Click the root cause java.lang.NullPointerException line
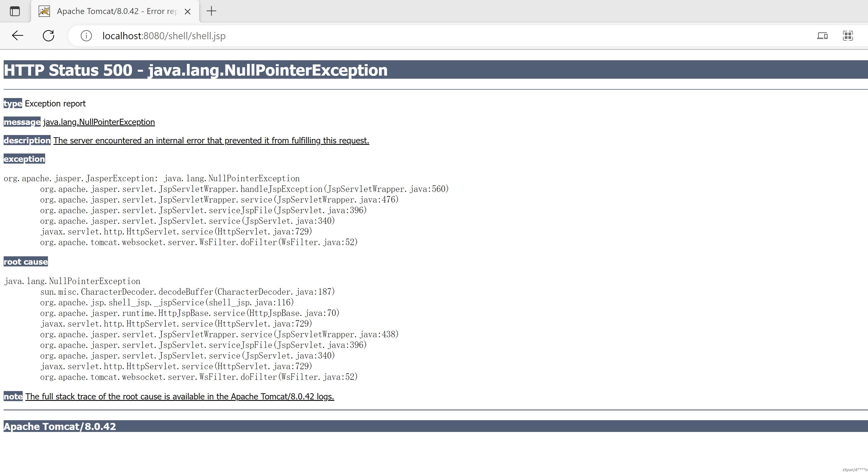868x472 pixels. (72, 281)
